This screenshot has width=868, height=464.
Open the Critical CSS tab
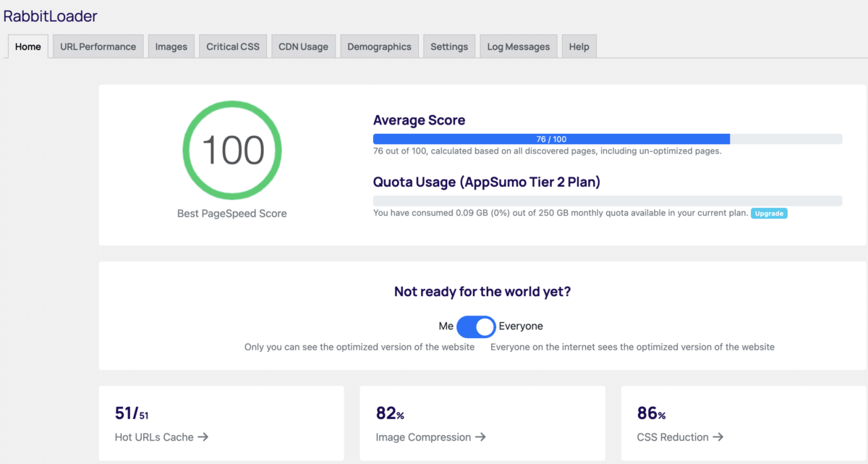tap(233, 46)
